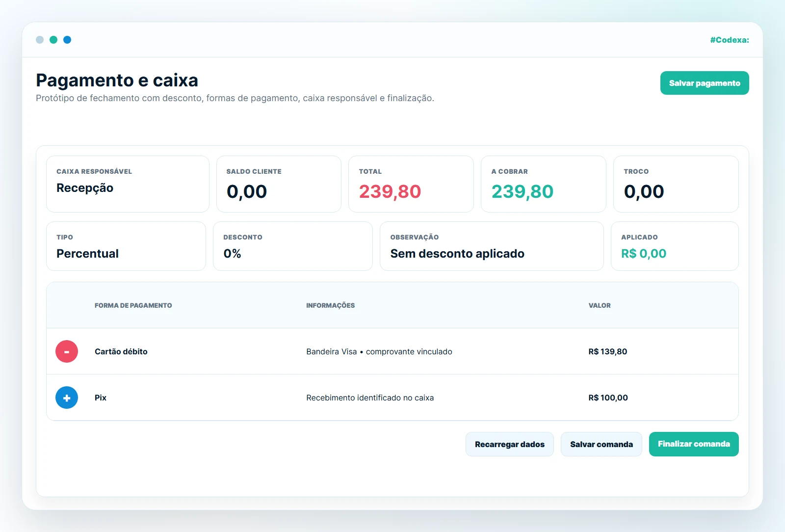The width and height of the screenshot is (785, 532).
Task: Click the gray window dot
Action: tap(40, 40)
